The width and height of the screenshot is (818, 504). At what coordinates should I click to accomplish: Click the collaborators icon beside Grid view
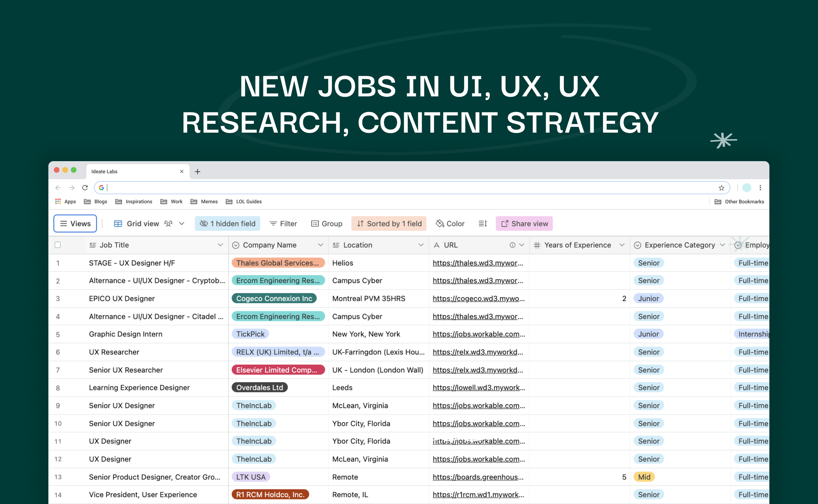pyautogui.click(x=169, y=224)
